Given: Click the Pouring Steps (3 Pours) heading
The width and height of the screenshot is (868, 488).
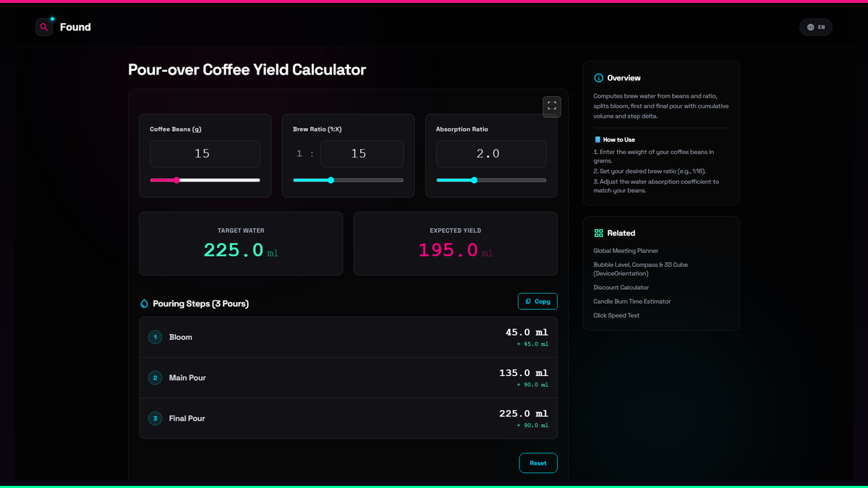Looking at the screenshot, I should [200, 304].
